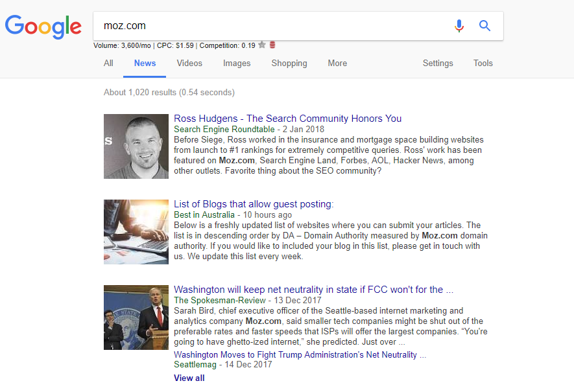
Task: Select the Videos tab
Action: coord(189,63)
